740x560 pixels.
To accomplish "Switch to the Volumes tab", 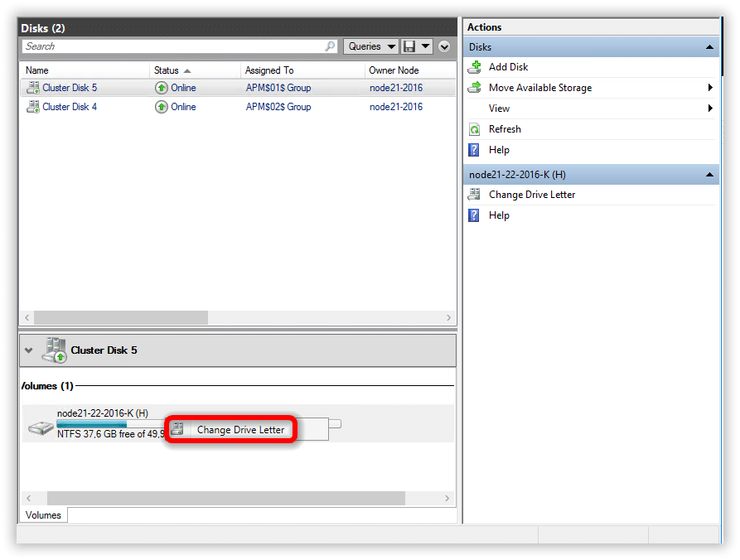I will coord(43,515).
